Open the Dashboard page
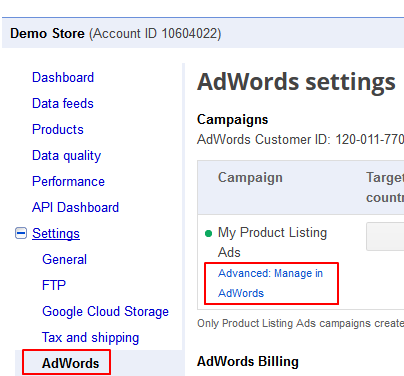 (x=63, y=77)
